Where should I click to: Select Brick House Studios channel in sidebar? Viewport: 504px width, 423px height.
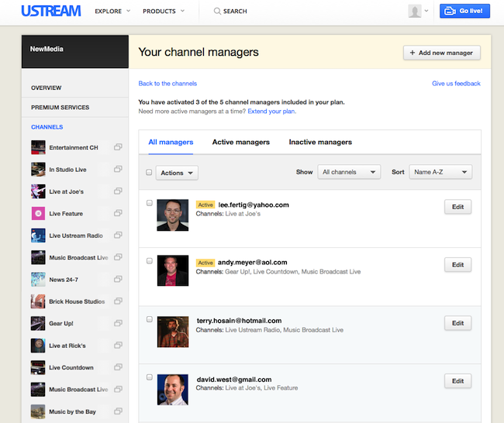[x=77, y=301]
